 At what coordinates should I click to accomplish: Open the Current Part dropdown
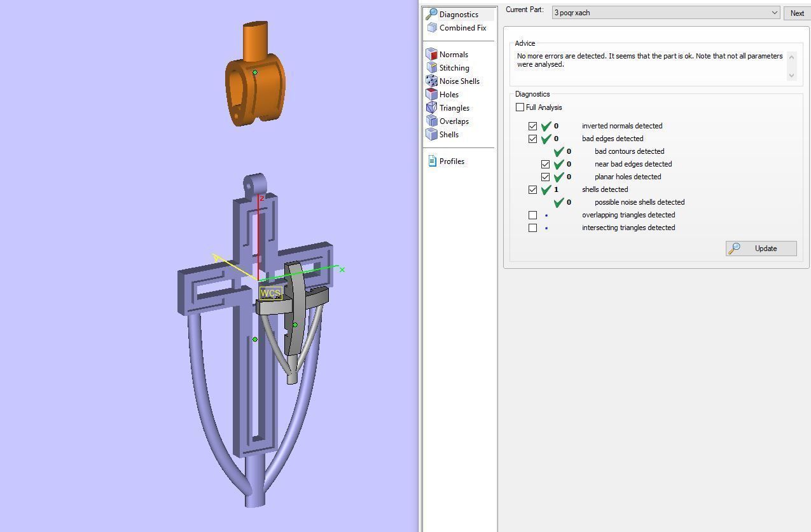tap(665, 13)
